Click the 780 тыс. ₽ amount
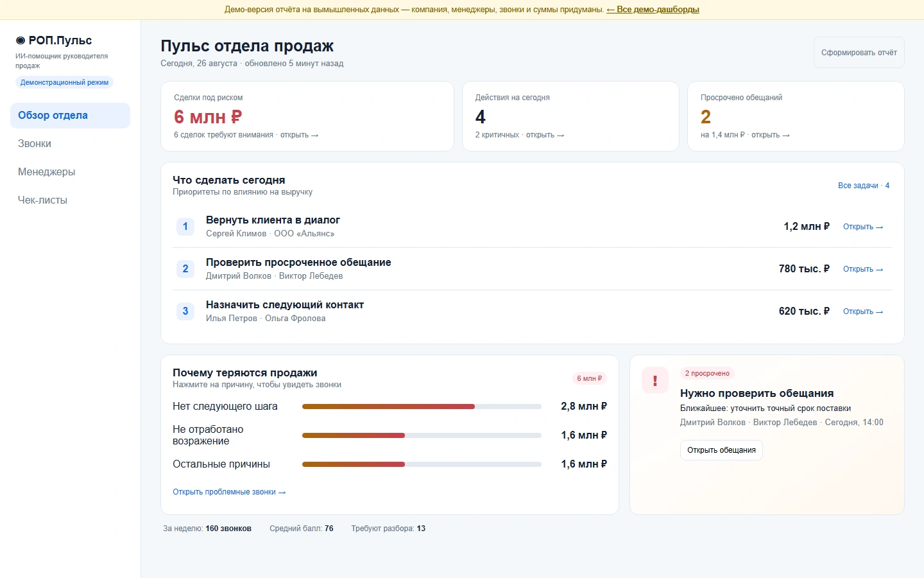The height and width of the screenshot is (578, 924). 804,269
